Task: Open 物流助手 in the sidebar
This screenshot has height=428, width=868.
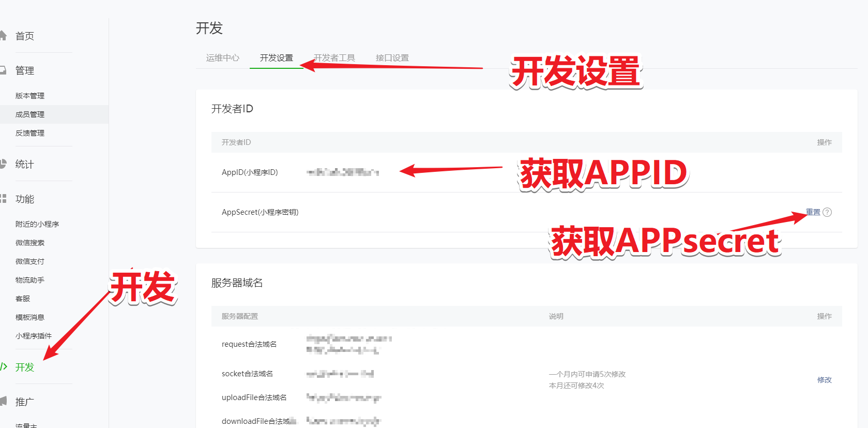Action: (x=30, y=280)
